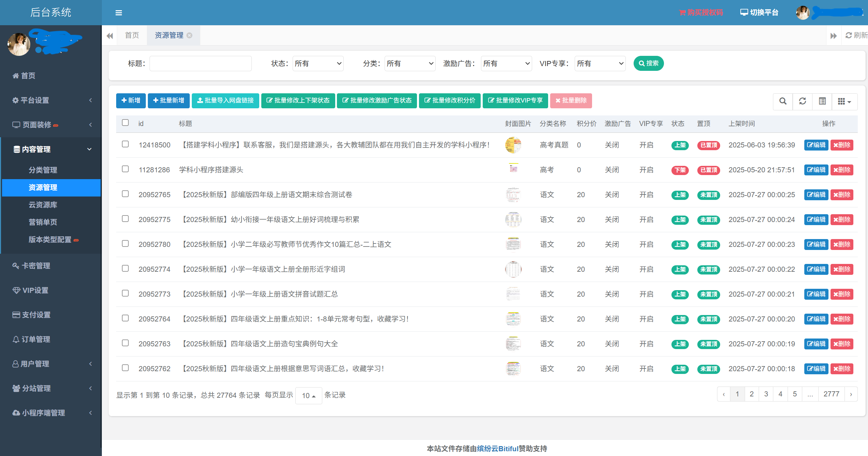
Task: Change the per-page records dropdown showing 10
Action: pos(308,395)
